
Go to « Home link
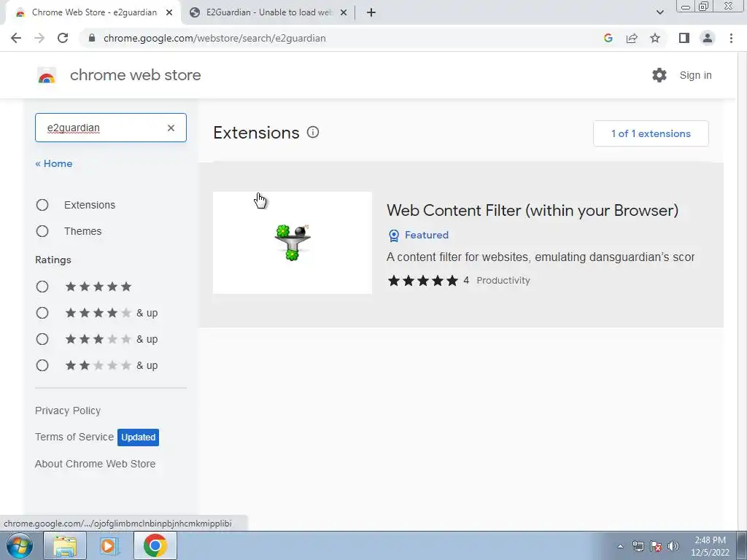(x=54, y=163)
